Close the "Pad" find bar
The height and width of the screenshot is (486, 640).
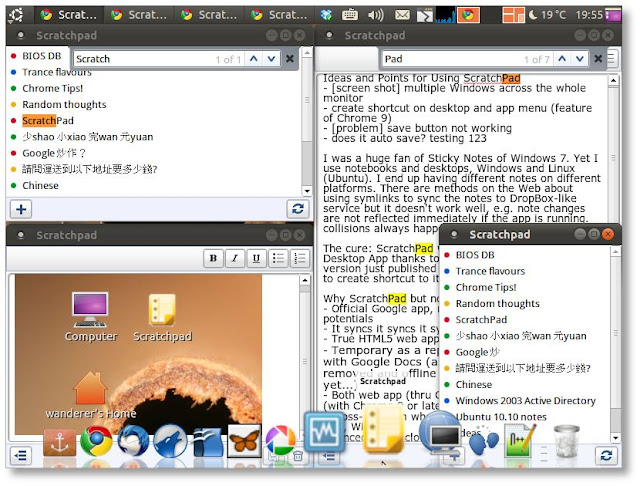[598, 59]
